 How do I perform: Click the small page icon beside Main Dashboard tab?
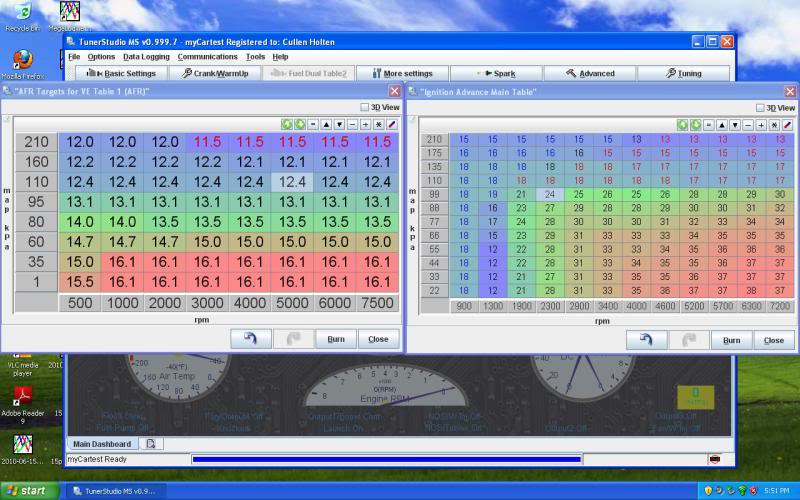pyautogui.click(x=151, y=444)
